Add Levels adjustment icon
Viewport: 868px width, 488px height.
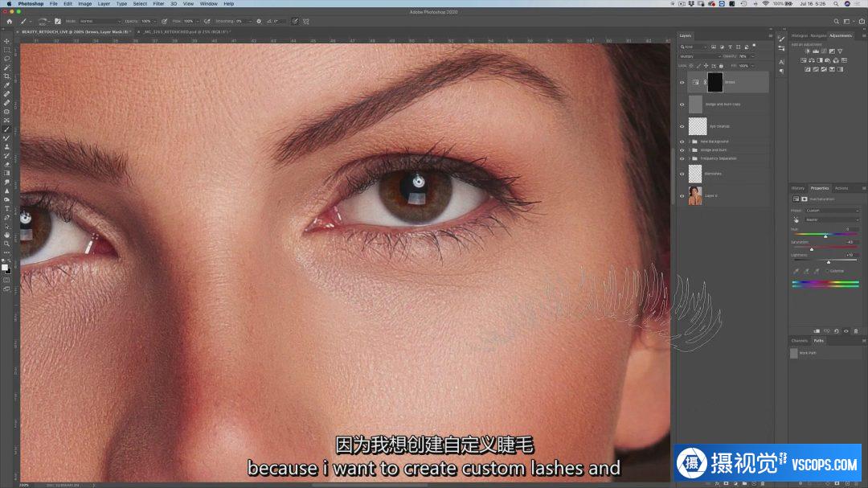[816, 51]
